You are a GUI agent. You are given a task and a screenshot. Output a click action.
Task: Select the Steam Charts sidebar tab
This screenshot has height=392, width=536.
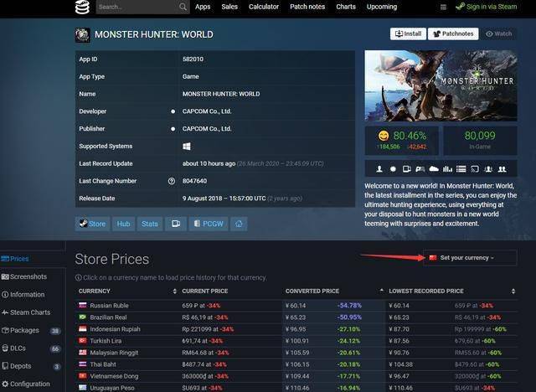point(33,312)
